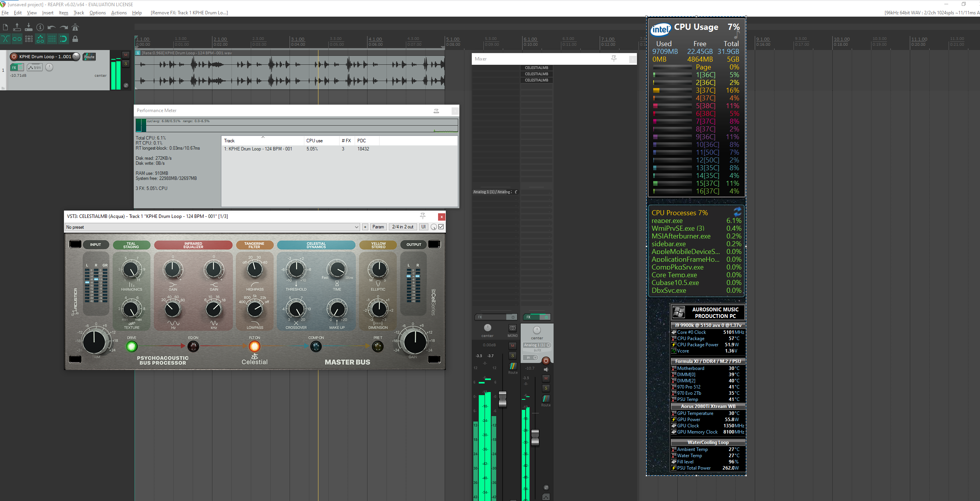Click the HARMONICS knob in Teal Staging

tap(131, 269)
